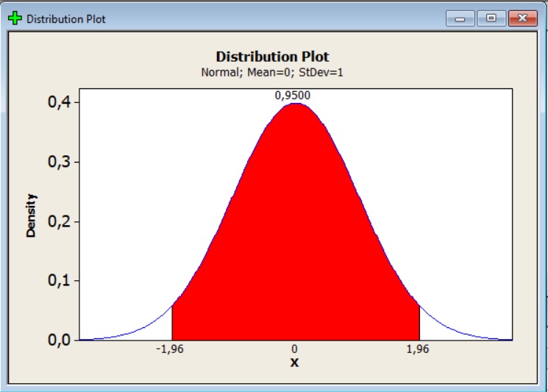Image resolution: width=548 pixels, height=392 pixels.
Task: Click the window title bar text
Action: (x=66, y=19)
